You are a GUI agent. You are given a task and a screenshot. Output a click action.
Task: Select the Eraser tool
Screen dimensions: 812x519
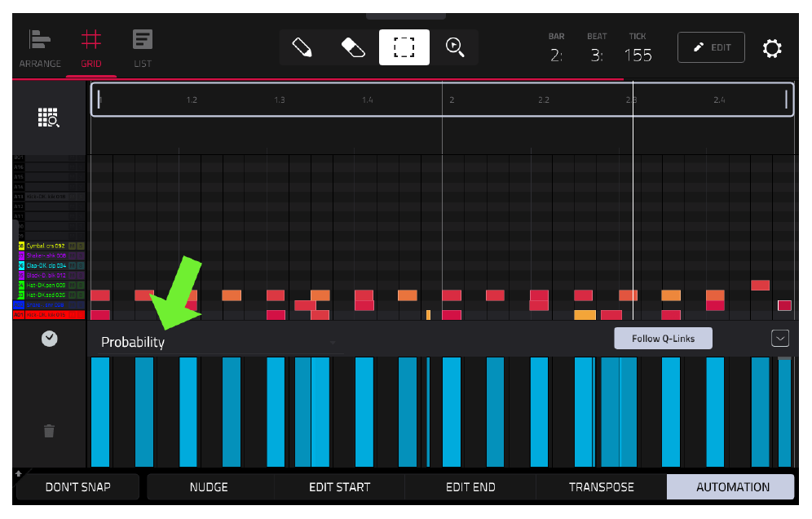click(353, 47)
